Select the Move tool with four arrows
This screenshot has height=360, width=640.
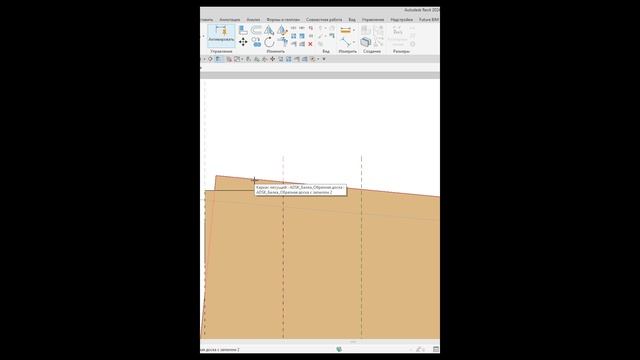(x=243, y=42)
